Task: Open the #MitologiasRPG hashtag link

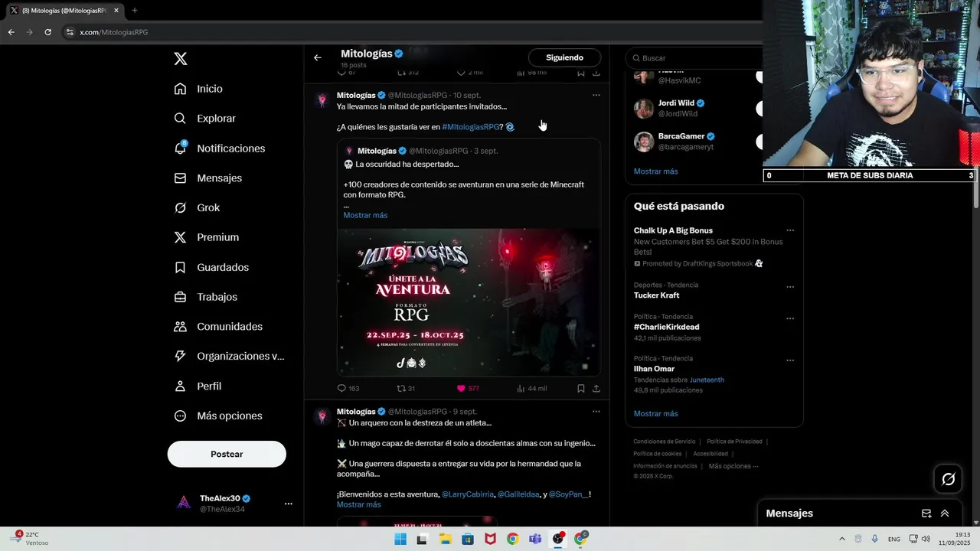Action: point(470,127)
